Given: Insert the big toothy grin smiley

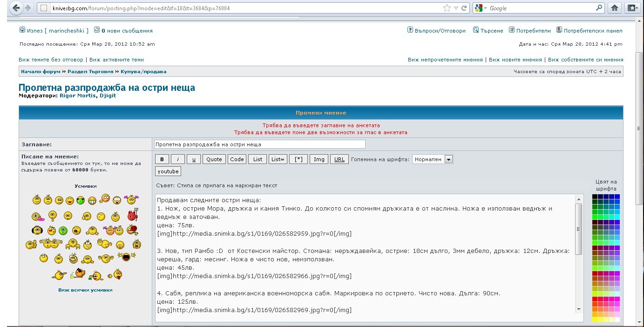Looking at the screenshot, I should pos(92,200).
